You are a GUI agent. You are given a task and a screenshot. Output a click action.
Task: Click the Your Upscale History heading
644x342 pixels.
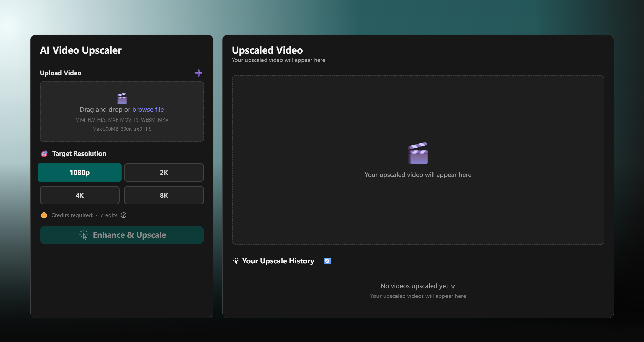pyautogui.click(x=278, y=261)
